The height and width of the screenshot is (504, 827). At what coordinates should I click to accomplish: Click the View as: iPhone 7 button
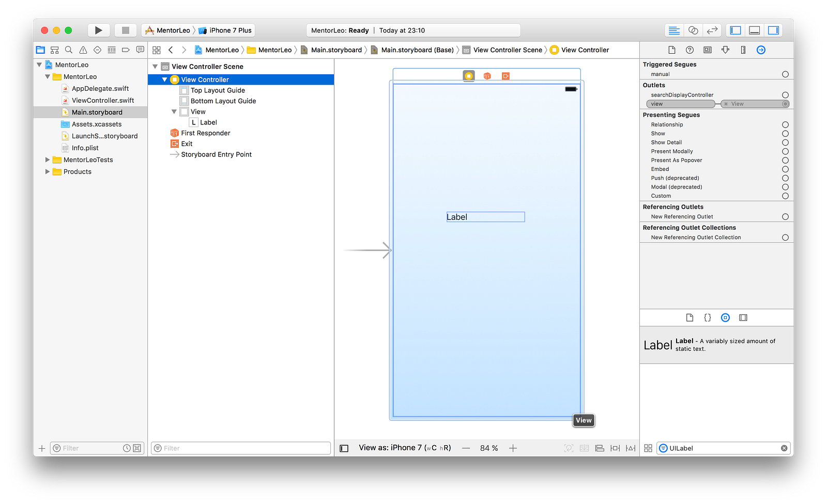pyautogui.click(x=405, y=448)
